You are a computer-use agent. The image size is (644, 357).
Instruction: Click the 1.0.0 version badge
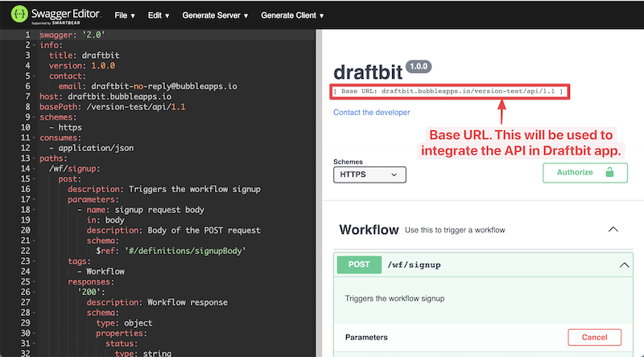pos(419,67)
